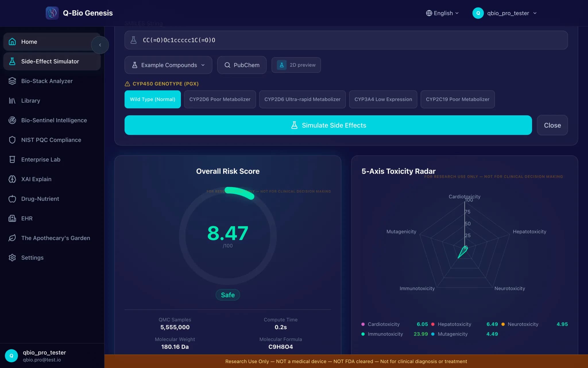588x368 pixels.
Task: Click the Bio-Sentinel Intelligence radar icon
Action: (x=12, y=120)
